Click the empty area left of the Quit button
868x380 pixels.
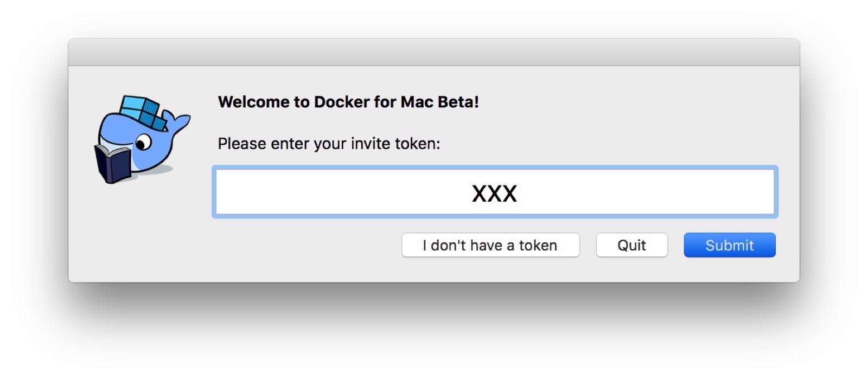(x=589, y=245)
